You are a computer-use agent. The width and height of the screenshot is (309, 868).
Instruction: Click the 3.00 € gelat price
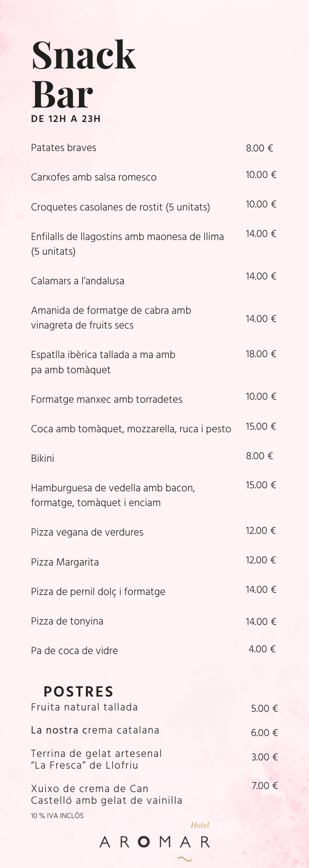pos(264,757)
